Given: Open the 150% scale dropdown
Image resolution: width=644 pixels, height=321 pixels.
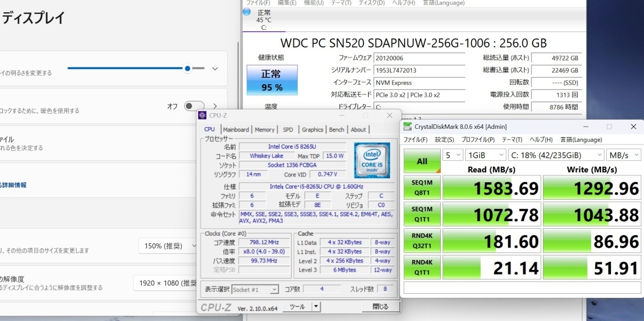Looking at the screenshot, I should click(x=169, y=246).
